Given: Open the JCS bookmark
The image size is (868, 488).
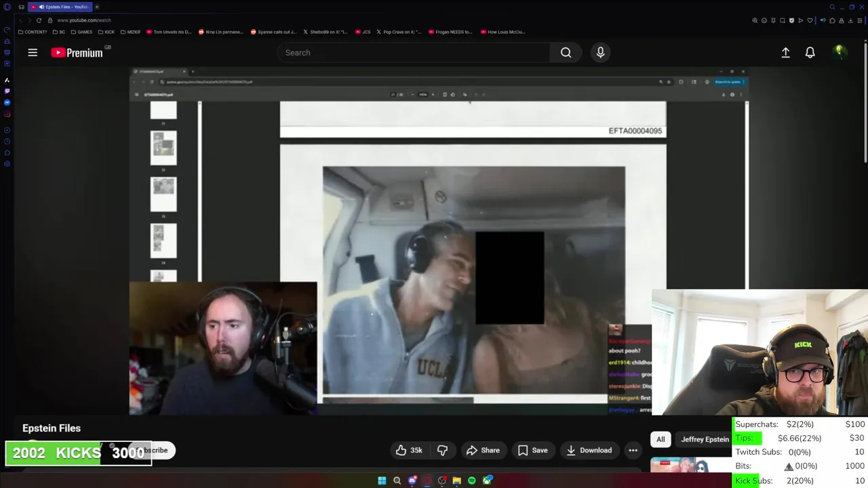Looking at the screenshot, I should point(363,32).
